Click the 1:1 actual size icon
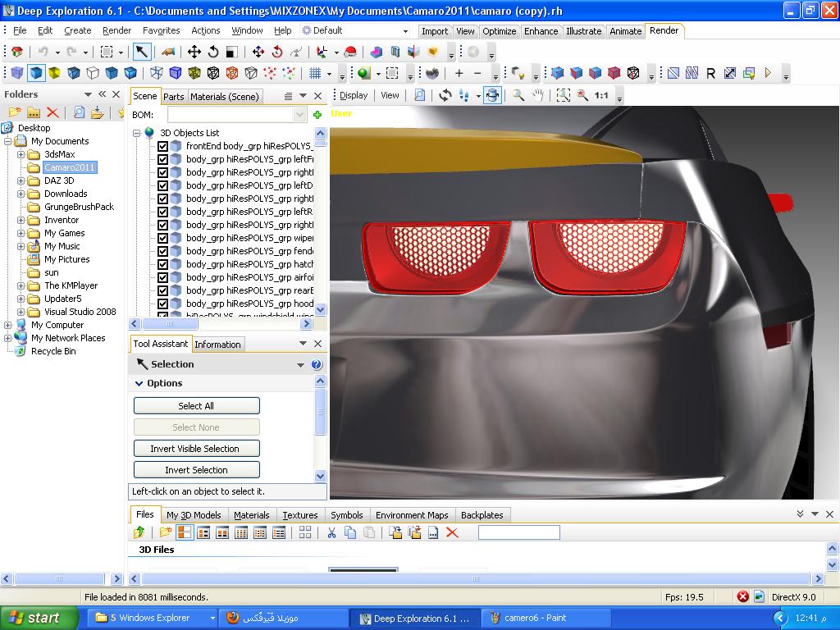The image size is (840, 630). tap(601, 95)
